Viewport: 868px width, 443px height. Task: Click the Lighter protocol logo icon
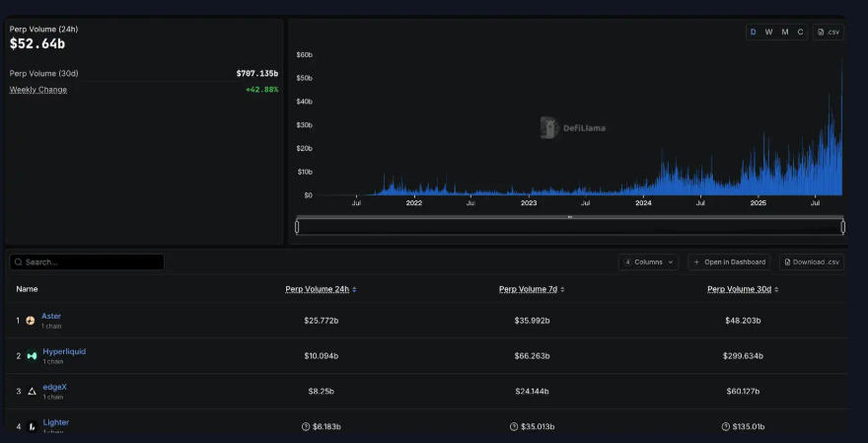tap(32, 426)
